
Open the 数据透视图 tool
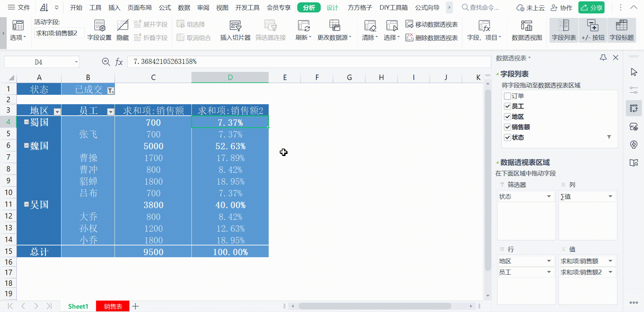click(x=526, y=30)
